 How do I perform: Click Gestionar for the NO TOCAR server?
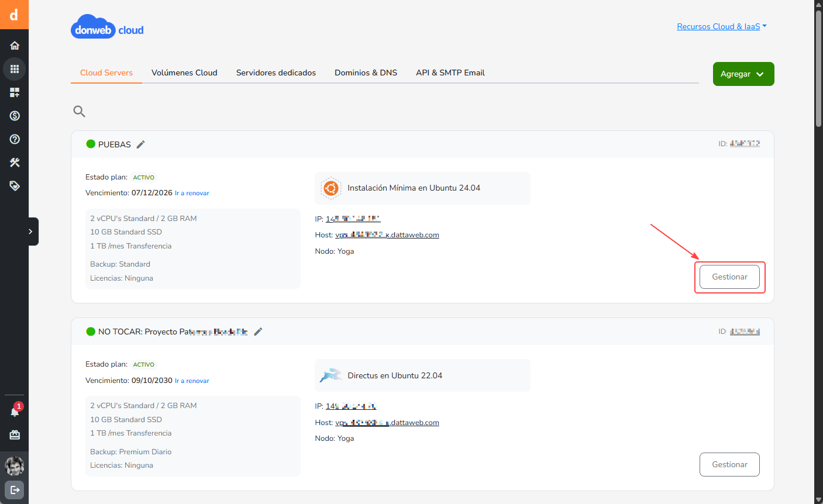[x=729, y=465]
